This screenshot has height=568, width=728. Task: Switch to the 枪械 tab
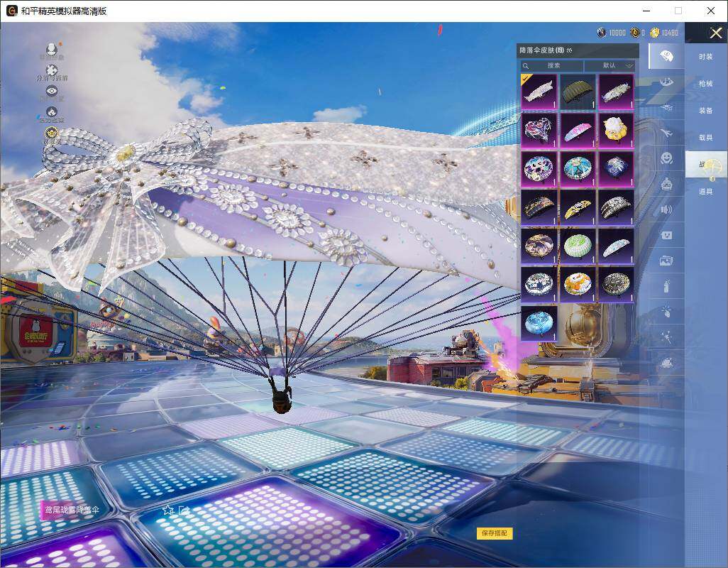pos(706,84)
